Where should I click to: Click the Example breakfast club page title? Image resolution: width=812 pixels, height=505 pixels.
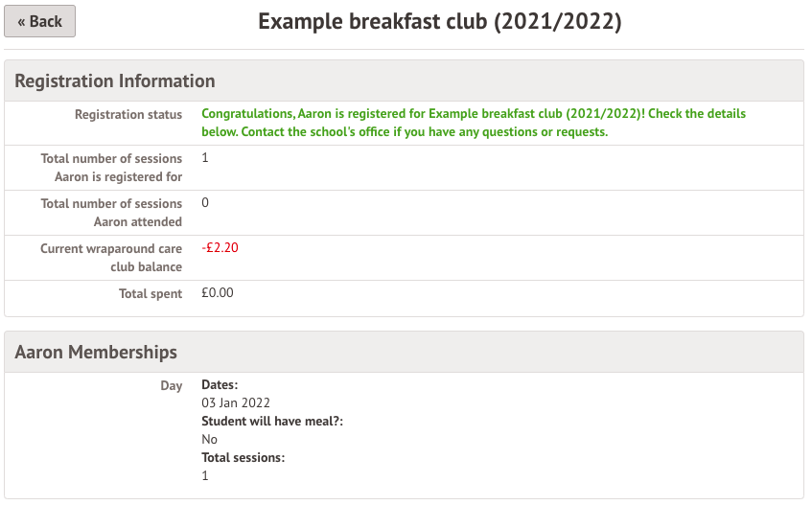point(440,21)
